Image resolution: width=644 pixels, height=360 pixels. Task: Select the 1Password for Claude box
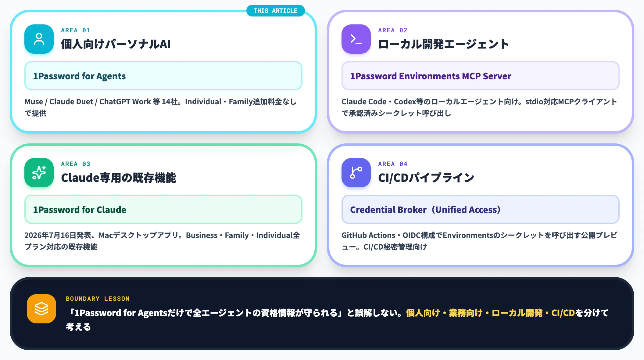163,209
